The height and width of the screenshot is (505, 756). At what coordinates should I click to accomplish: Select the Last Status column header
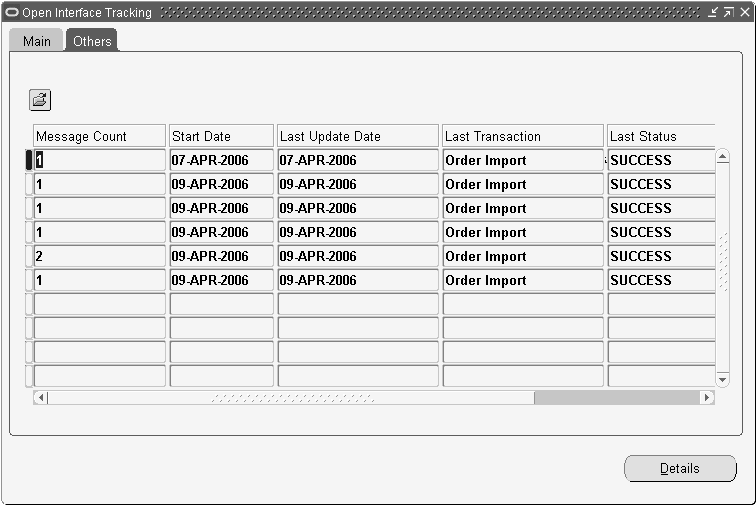coord(661,136)
